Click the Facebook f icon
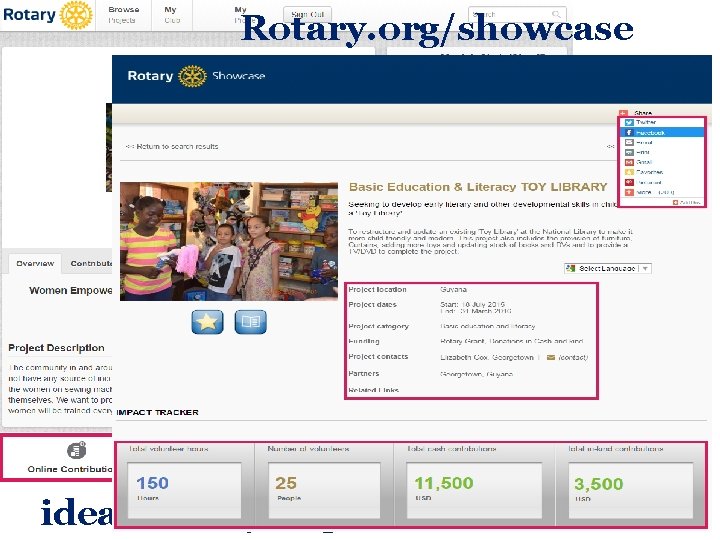 pos(629,133)
